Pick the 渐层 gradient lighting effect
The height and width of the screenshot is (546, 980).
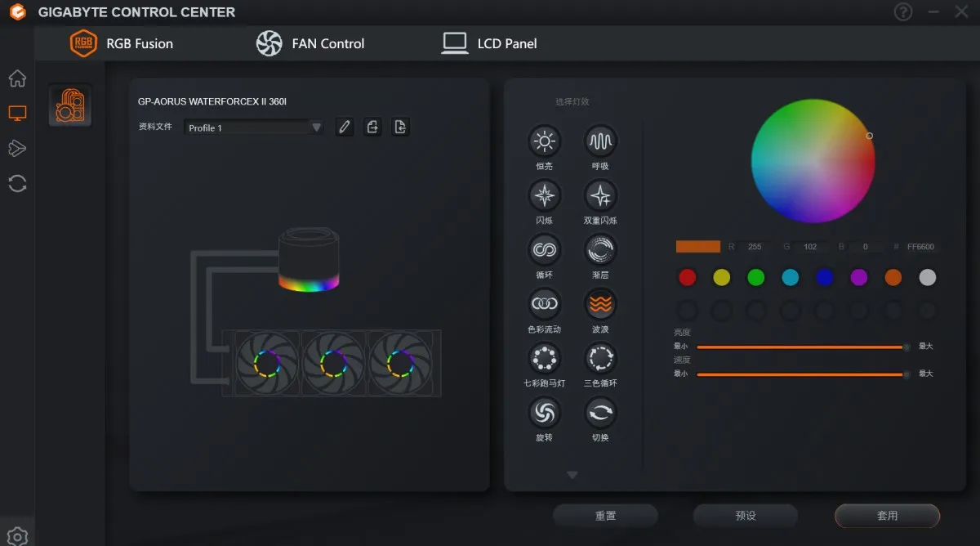pyautogui.click(x=600, y=249)
